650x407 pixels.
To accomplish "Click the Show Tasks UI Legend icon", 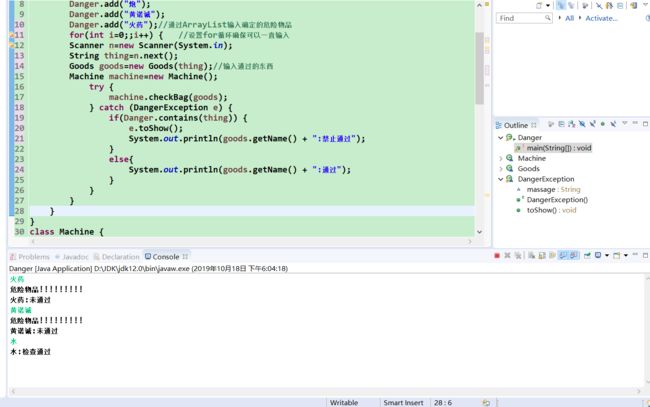I will click(x=634, y=5).
